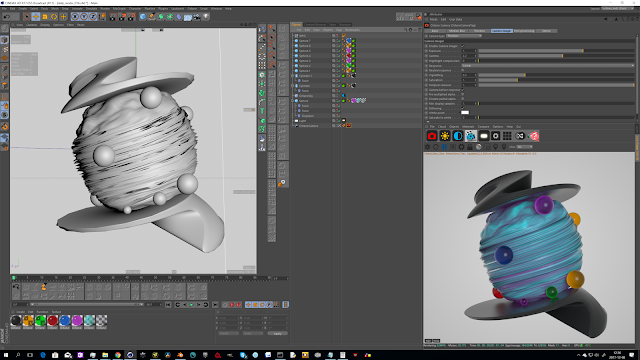Click the lock resolution icon in Live Viewer
Image resolution: width=640 pixels, height=360 pixels.
tap(470, 147)
